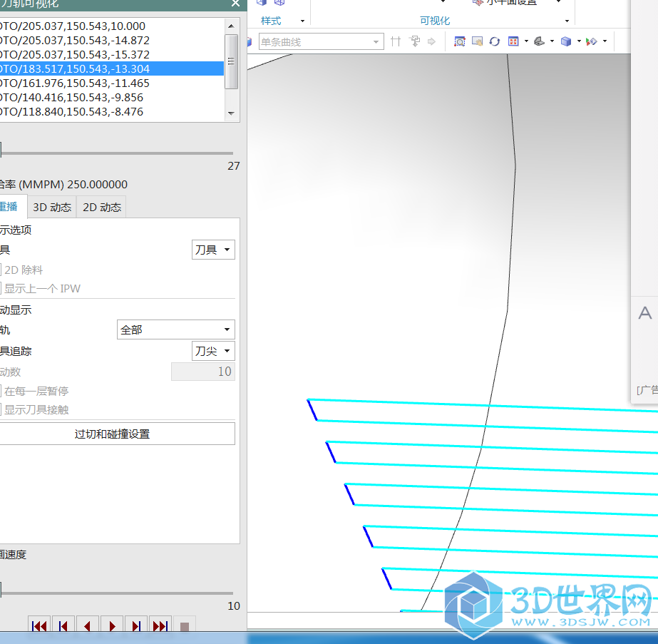Screen dimensions: 658x644
Task: Select highlighted row 183.517,150.543,-13.304
Action: tap(112, 69)
